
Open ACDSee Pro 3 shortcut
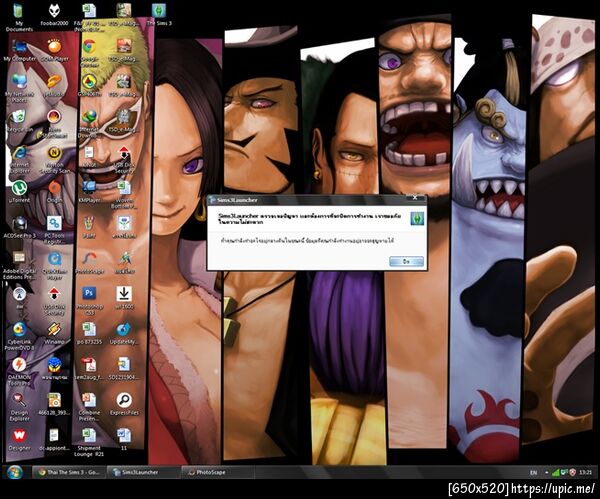click(19, 227)
